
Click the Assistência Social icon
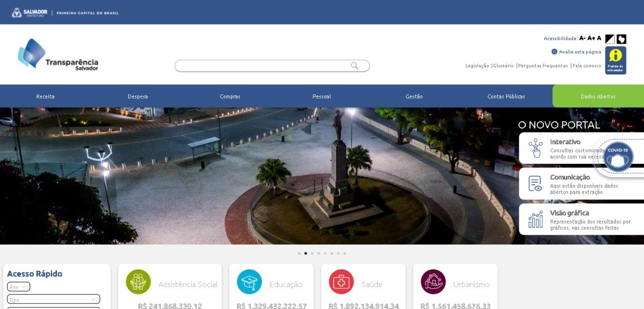[138, 282]
